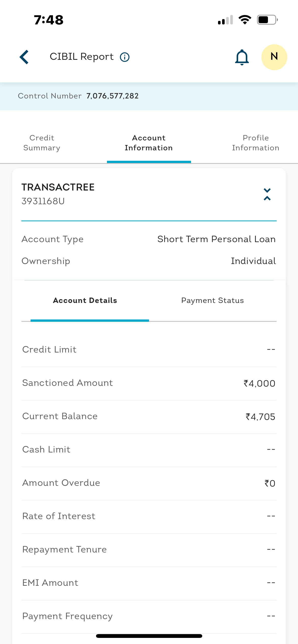The width and height of the screenshot is (298, 644).
Task: Open CIBIL Report info icon
Action: (x=125, y=57)
